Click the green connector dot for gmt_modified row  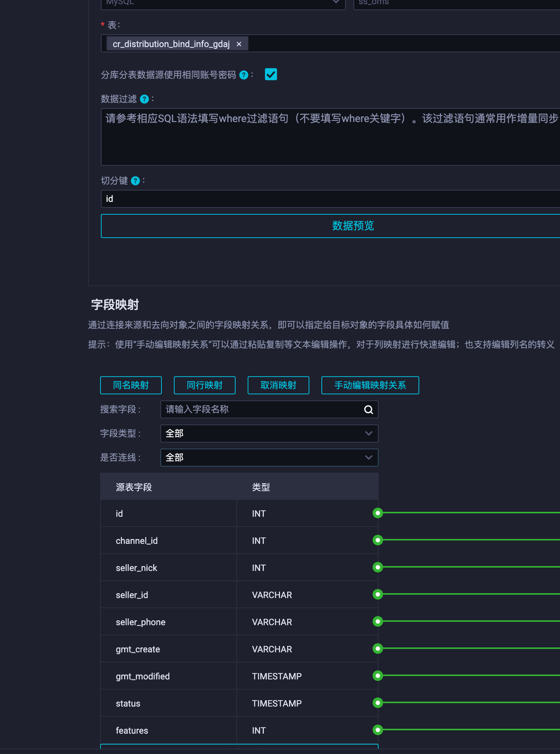coord(378,676)
